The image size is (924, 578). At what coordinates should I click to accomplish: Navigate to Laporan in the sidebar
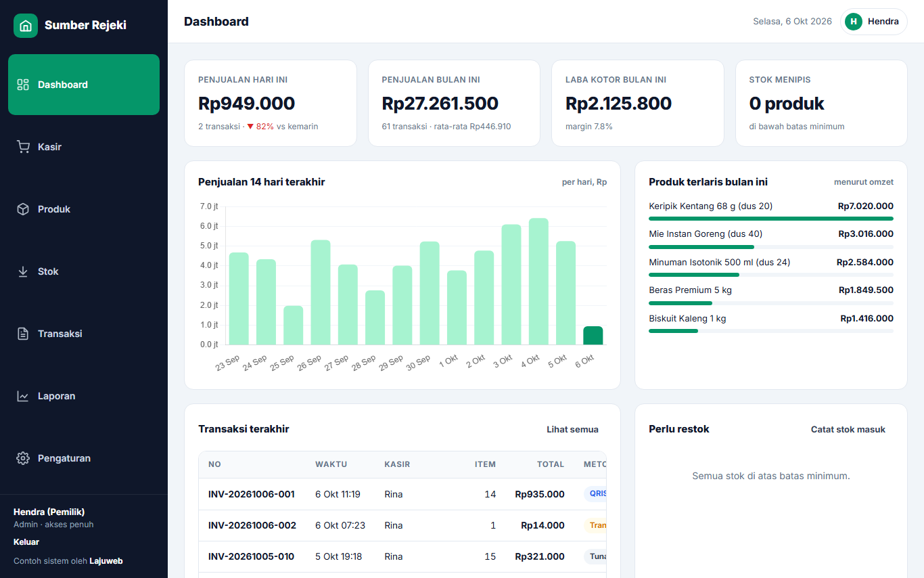(84, 396)
